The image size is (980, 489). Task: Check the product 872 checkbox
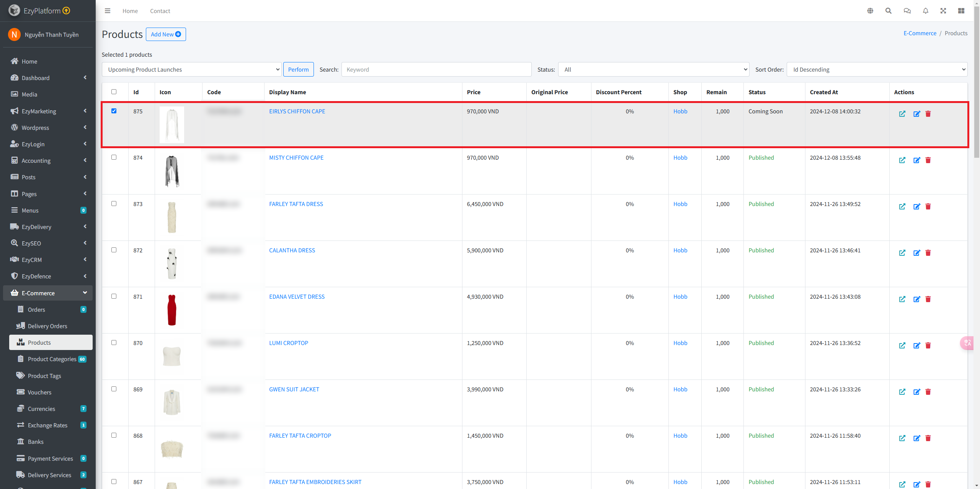(114, 250)
